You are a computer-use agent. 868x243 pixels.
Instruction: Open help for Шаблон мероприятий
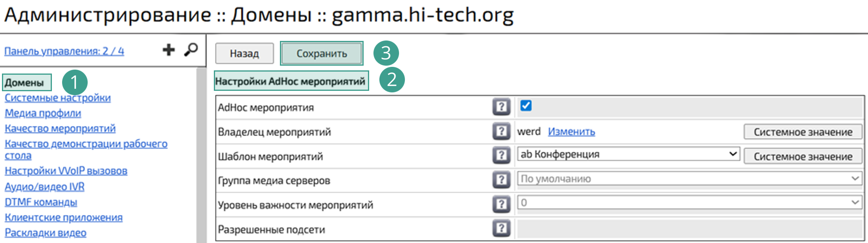click(501, 156)
